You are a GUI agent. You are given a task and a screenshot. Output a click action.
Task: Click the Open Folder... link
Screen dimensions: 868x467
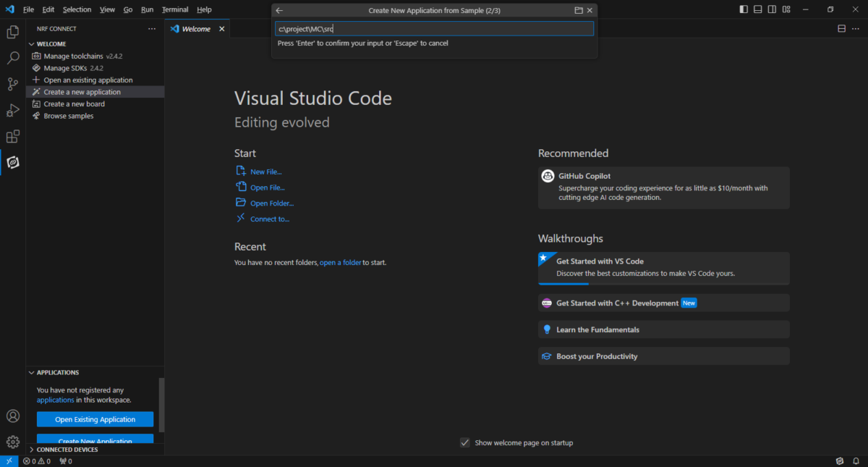coord(272,203)
